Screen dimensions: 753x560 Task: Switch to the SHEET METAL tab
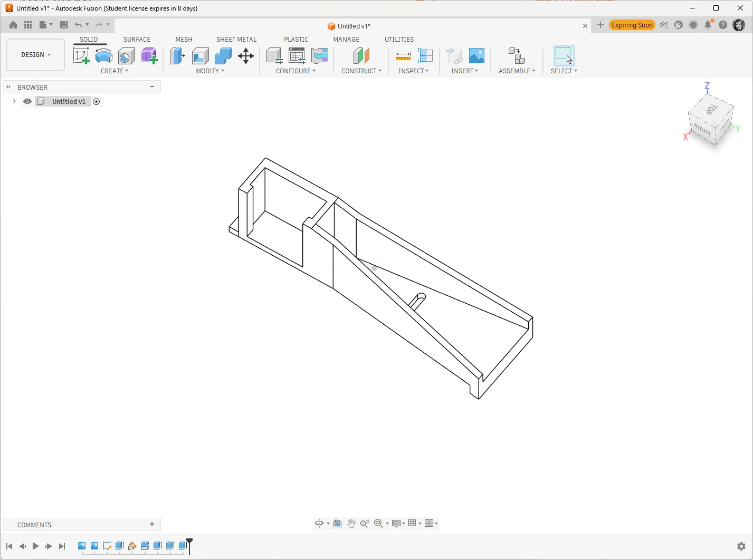pos(236,40)
